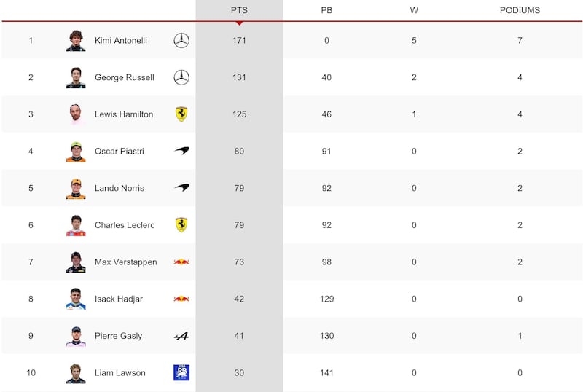This screenshot has height=392, width=583.
Task: Click the Mercedes logo beside Kimi Antonelli
Action: coord(181,40)
